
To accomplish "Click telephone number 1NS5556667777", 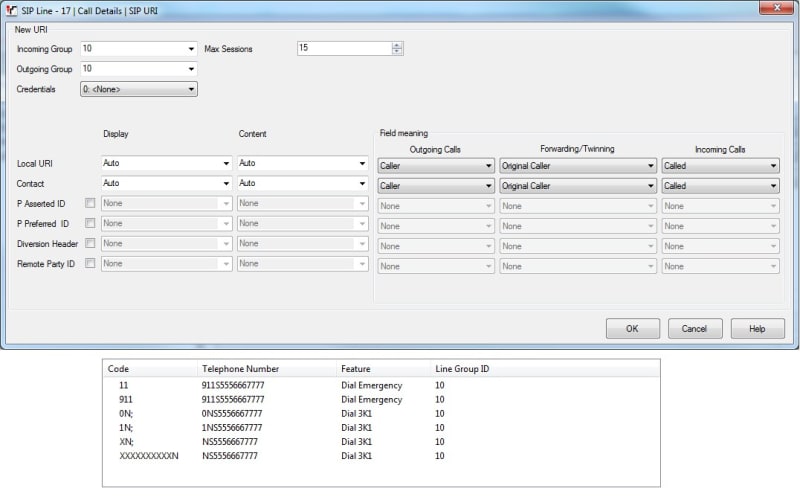I will [x=232, y=428].
